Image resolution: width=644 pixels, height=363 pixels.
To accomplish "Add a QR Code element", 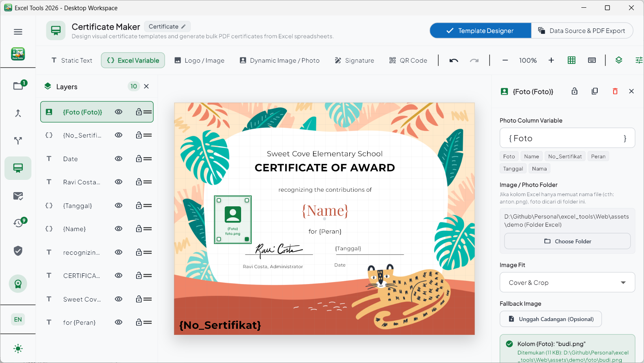I will (x=408, y=60).
